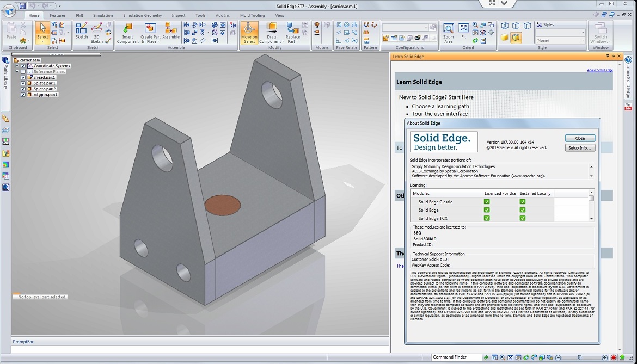Click the zoom slider handle in the status bar
This screenshot has width=637, height=364.
(580, 357)
